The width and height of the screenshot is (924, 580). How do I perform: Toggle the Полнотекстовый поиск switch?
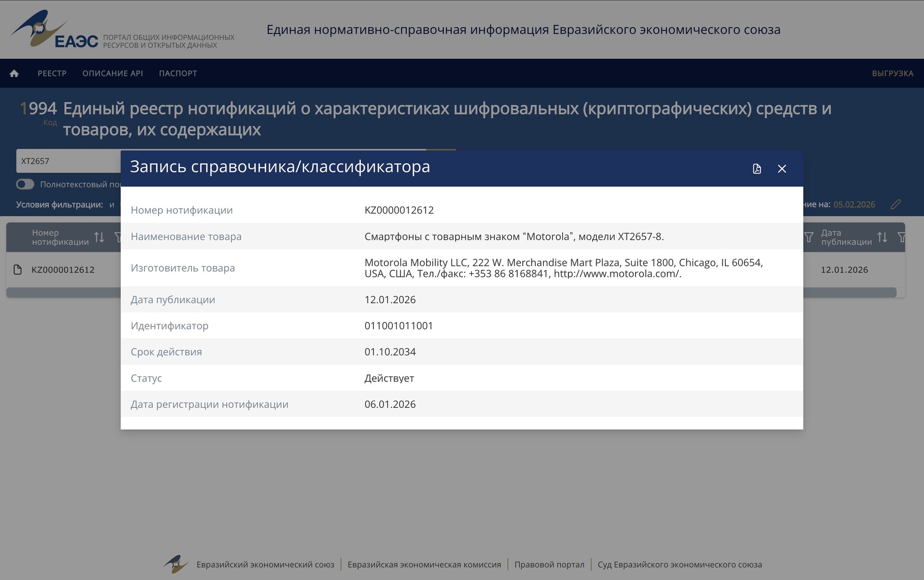pos(25,184)
